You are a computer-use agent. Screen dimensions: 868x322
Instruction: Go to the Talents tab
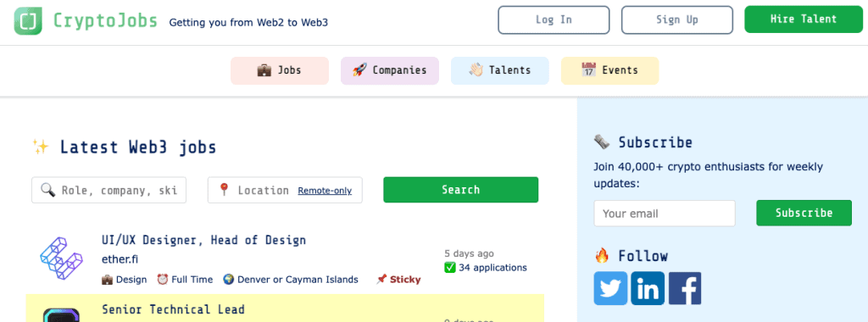point(500,70)
